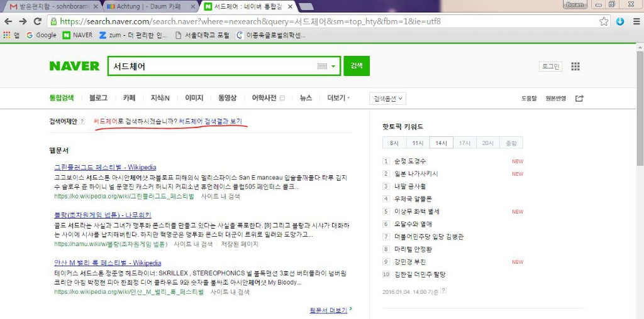Select the 통합검색 tab
This screenshot has width=644, height=319.
(62, 98)
